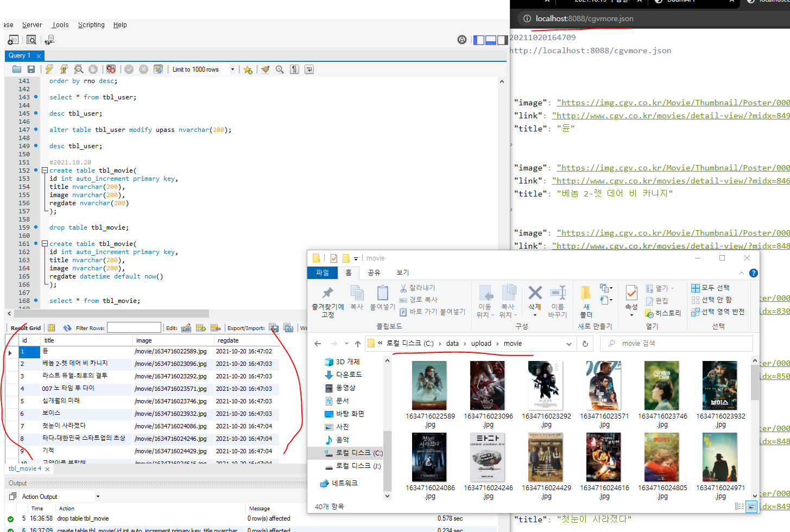The height and width of the screenshot is (532, 790).
Task: Open the Server menu
Action: 32,25
